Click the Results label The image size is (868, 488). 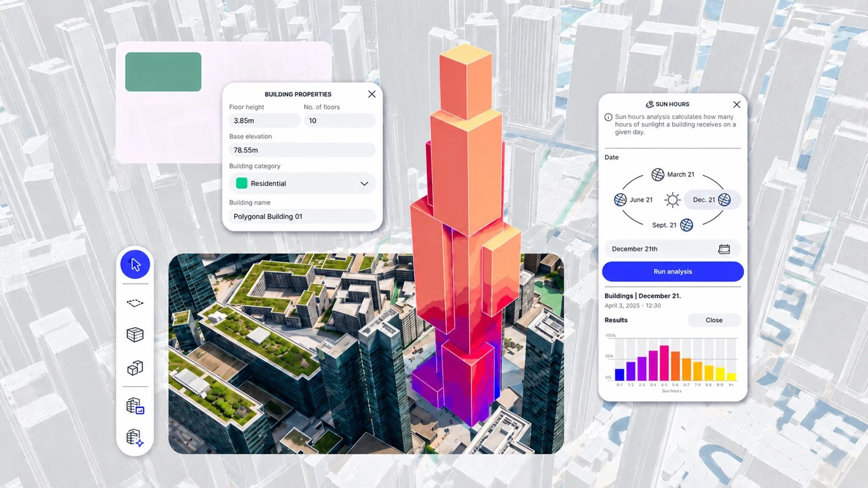click(x=616, y=320)
